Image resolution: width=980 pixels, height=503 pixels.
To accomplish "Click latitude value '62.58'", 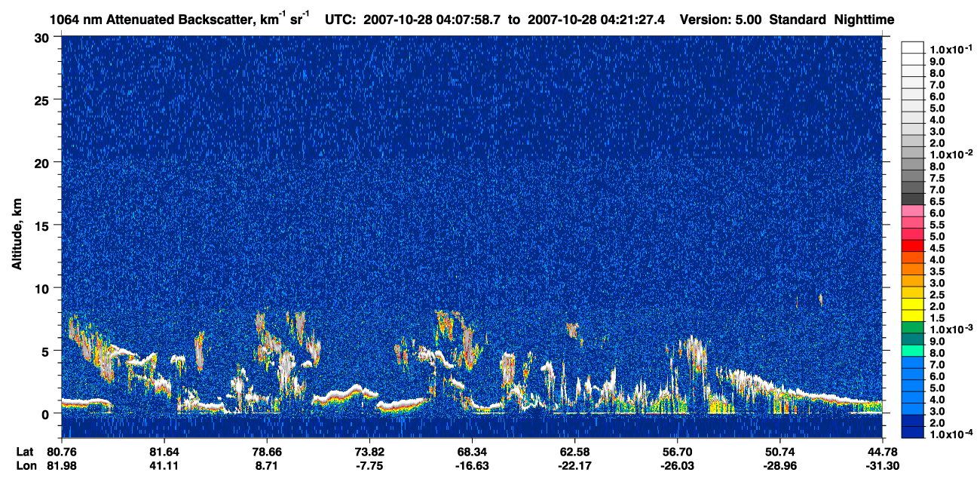I will [574, 451].
